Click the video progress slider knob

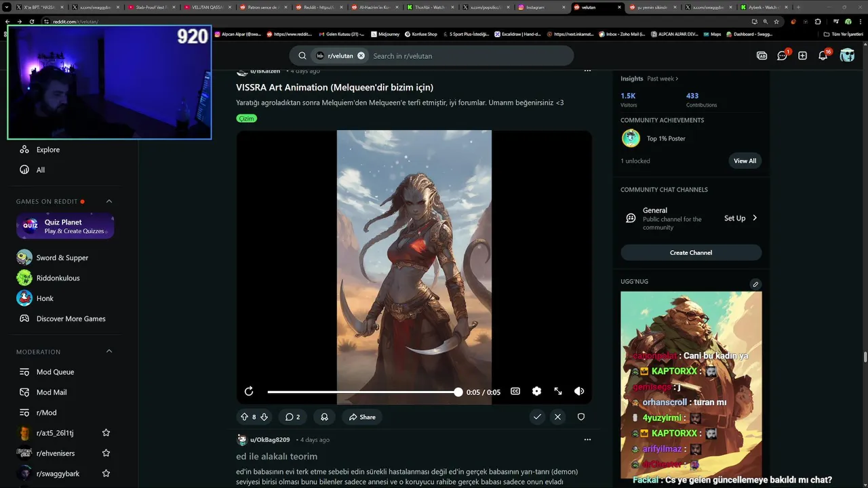click(x=458, y=392)
